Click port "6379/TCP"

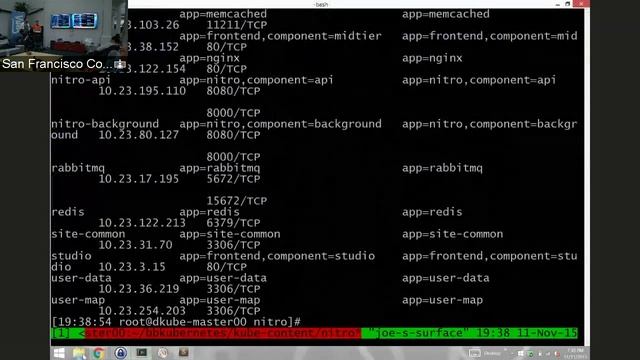click(233, 223)
